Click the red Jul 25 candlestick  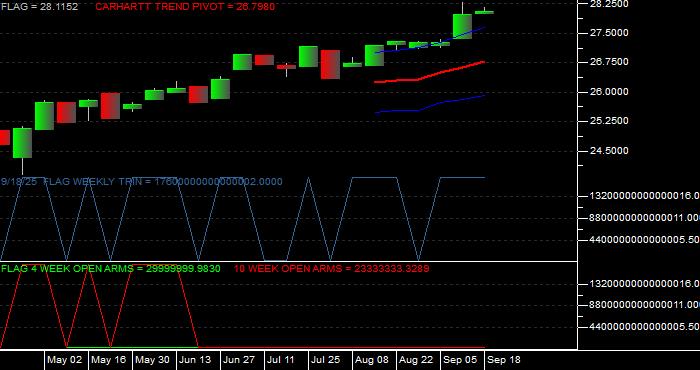(x=330, y=64)
